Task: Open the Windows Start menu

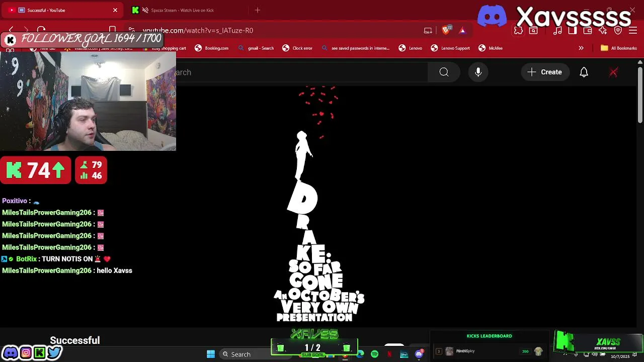Action: [x=211, y=354]
